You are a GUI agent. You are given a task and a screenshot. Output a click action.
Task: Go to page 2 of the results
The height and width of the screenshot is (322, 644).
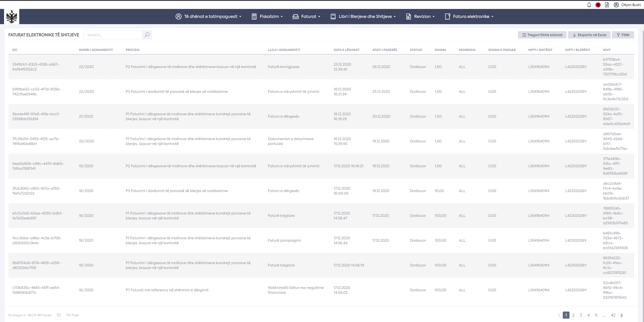click(x=573, y=315)
